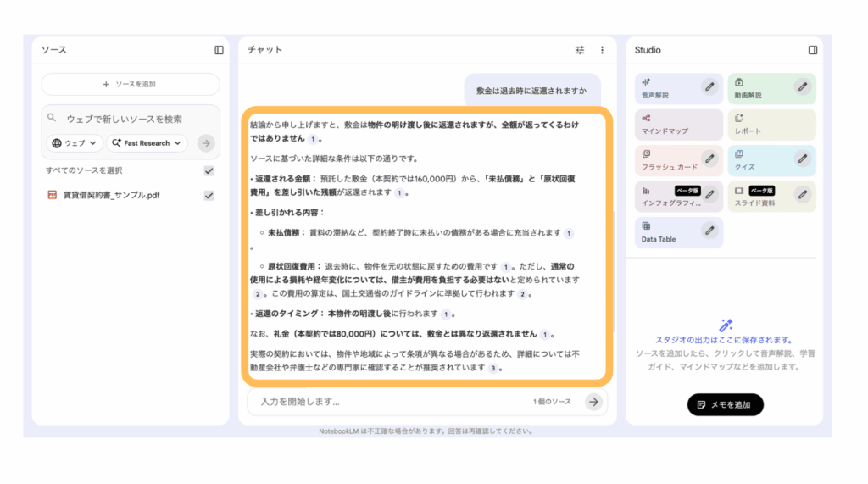Toggle すべてのソースを選択 checkbox
The height and width of the screenshot is (484, 868).
(209, 170)
